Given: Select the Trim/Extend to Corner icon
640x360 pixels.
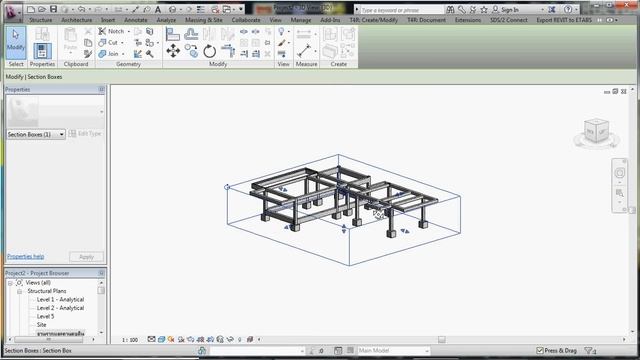Looking at the screenshot, I should pos(228,51).
